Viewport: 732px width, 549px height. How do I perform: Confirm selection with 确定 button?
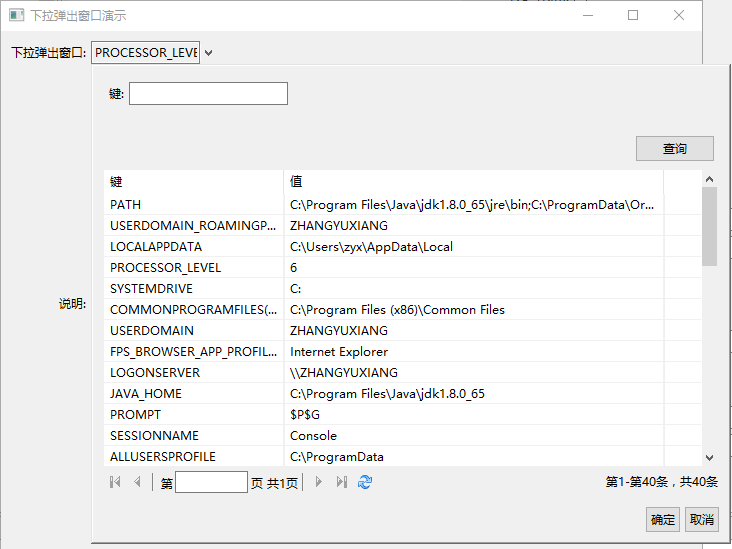(x=663, y=519)
